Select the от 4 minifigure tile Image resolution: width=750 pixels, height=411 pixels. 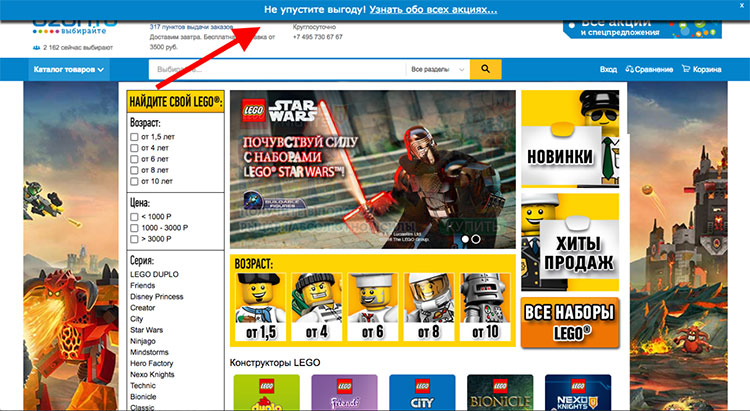pyautogui.click(x=317, y=307)
